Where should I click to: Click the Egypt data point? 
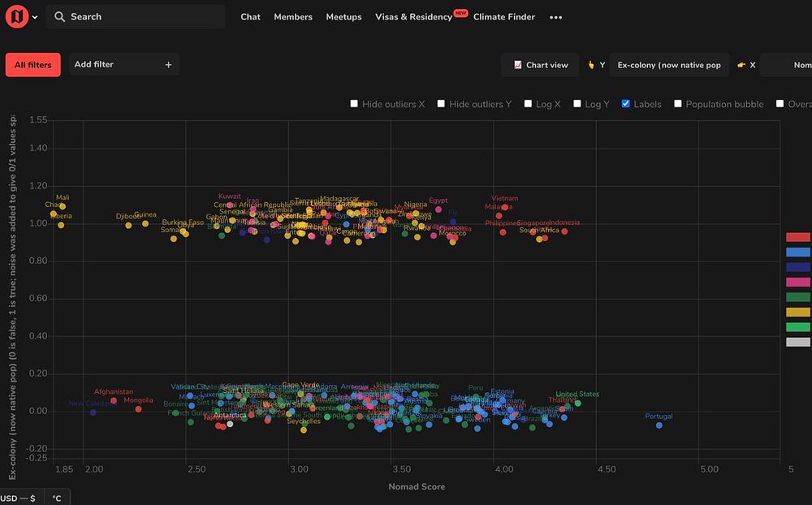tap(438, 209)
